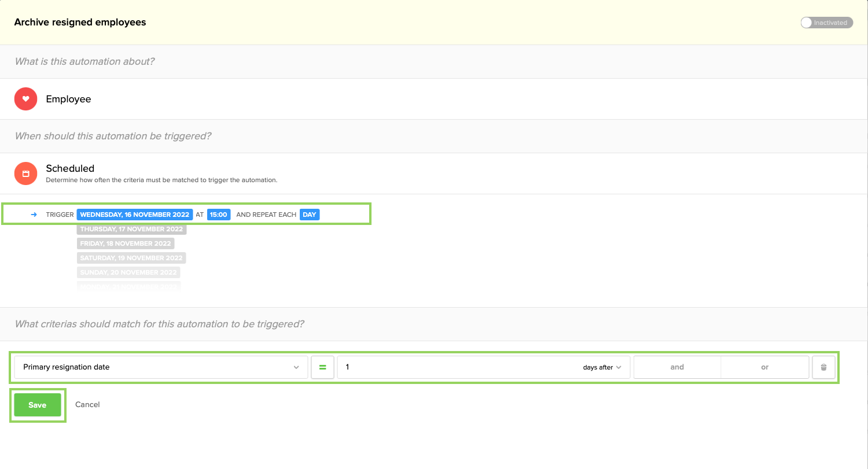This screenshot has width=868, height=469.
Task: Click the 15:00 time badge
Action: [x=218, y=214]
